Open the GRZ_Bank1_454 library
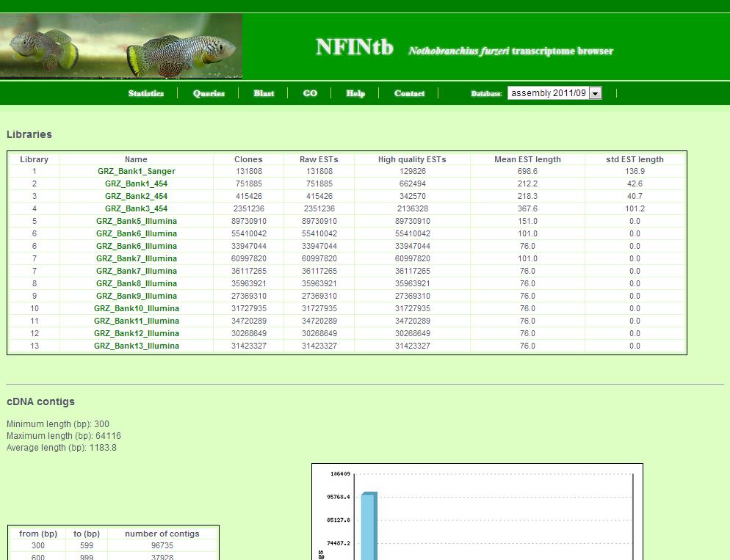Screen dimensions: 730x560 [x=136, y=183]
